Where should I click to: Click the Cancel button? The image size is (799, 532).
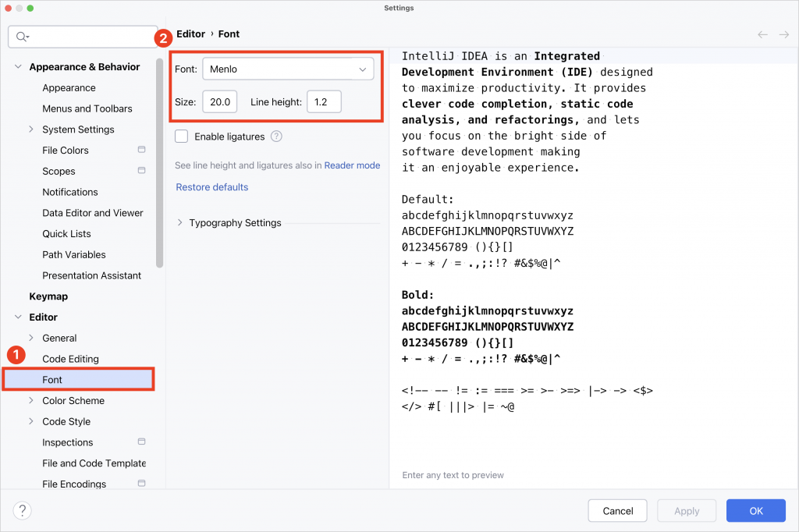click(x=618, y=511)
